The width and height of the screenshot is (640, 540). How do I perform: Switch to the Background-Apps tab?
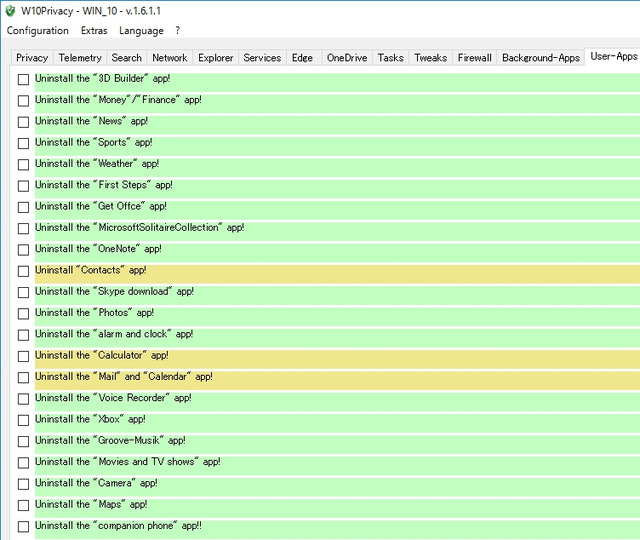click(541, 58)
